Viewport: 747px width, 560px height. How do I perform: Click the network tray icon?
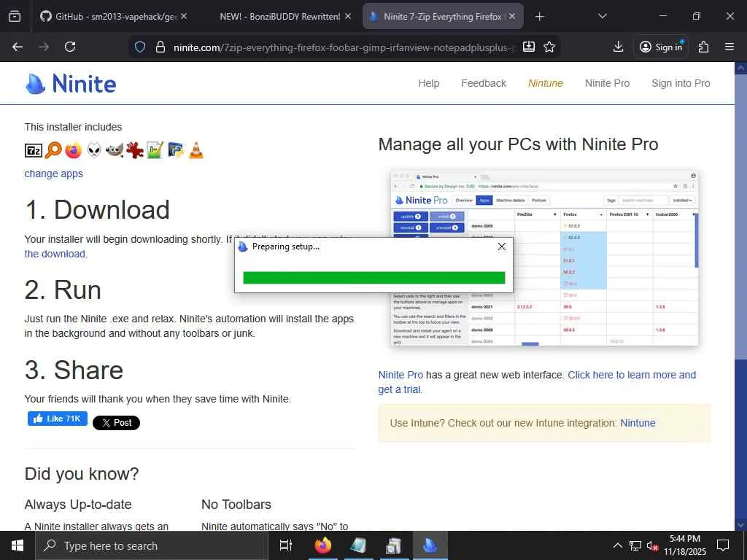[635, 545]
